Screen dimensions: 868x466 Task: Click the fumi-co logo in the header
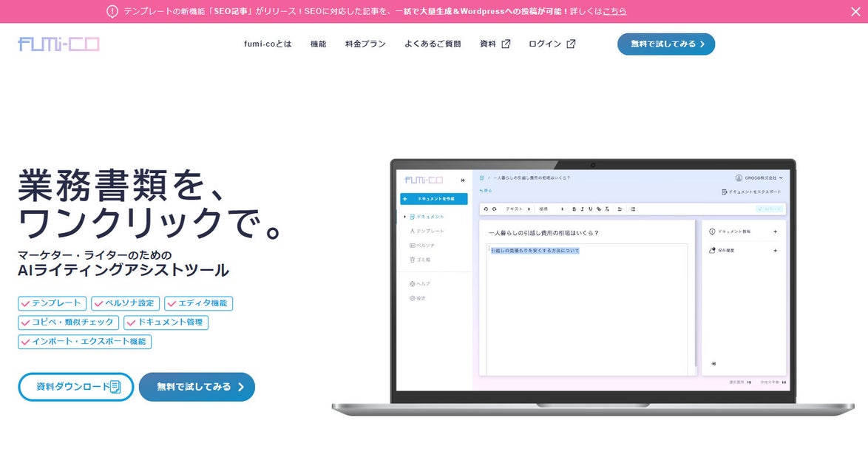pyautogui.click(x=58, y=44)
